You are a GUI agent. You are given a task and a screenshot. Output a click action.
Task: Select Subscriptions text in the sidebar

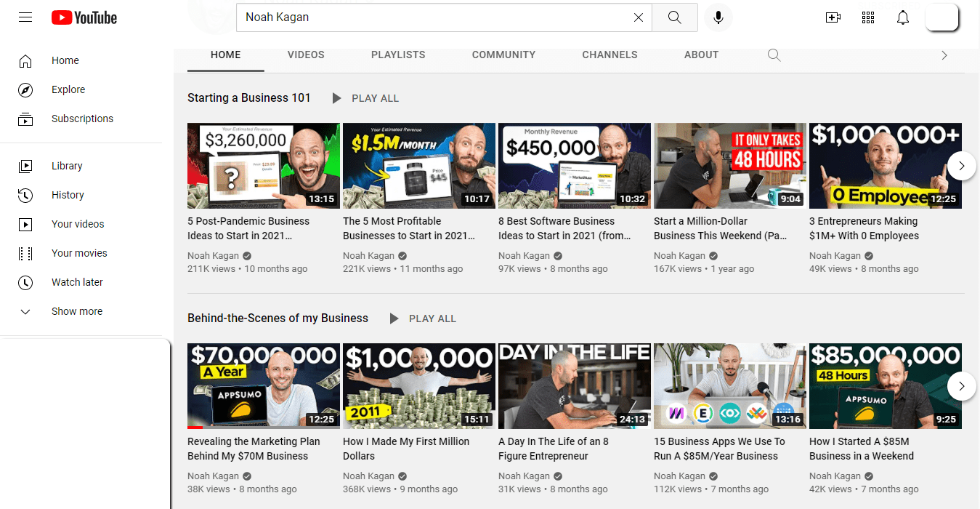coord(82,119)
